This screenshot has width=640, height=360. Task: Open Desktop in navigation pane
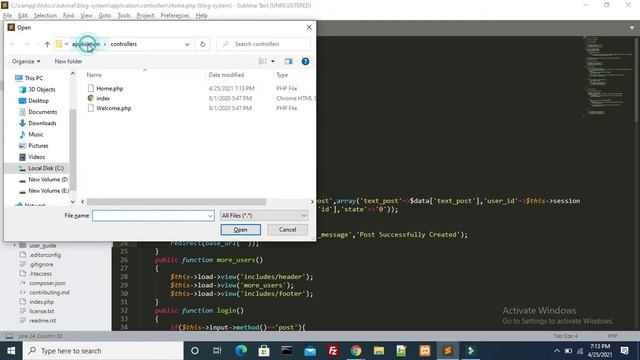38,100
